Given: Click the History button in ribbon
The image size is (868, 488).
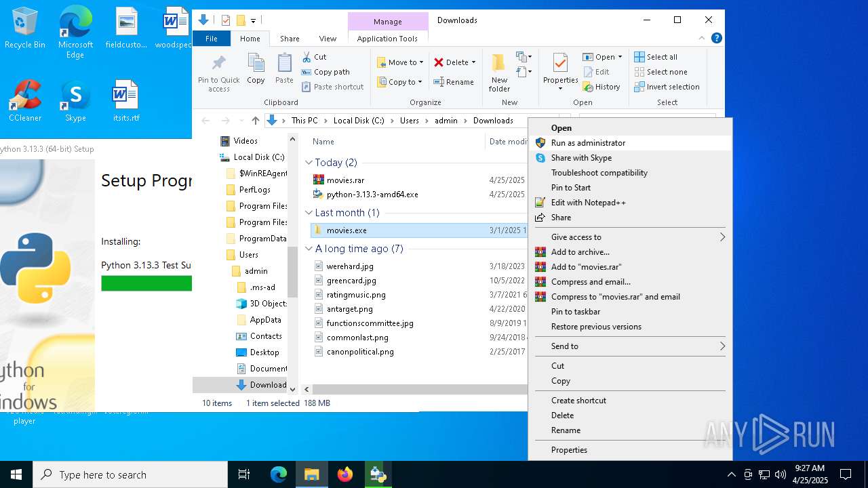Looking at the screenshot, I should click(602, 87).
